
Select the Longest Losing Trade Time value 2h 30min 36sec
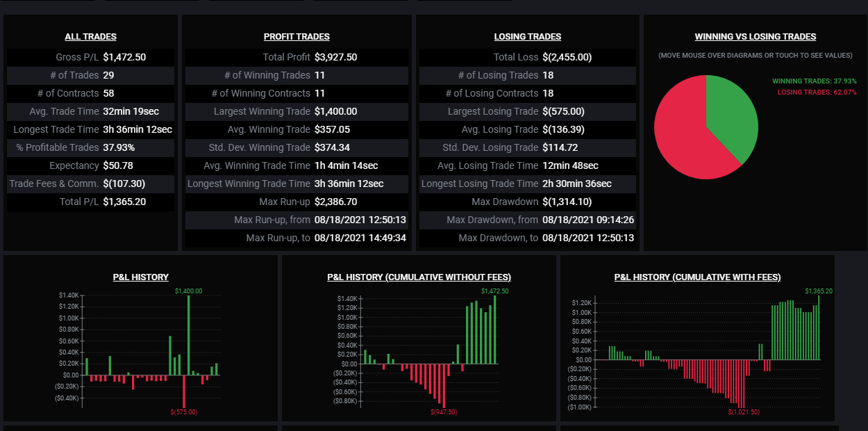(577, 184)
